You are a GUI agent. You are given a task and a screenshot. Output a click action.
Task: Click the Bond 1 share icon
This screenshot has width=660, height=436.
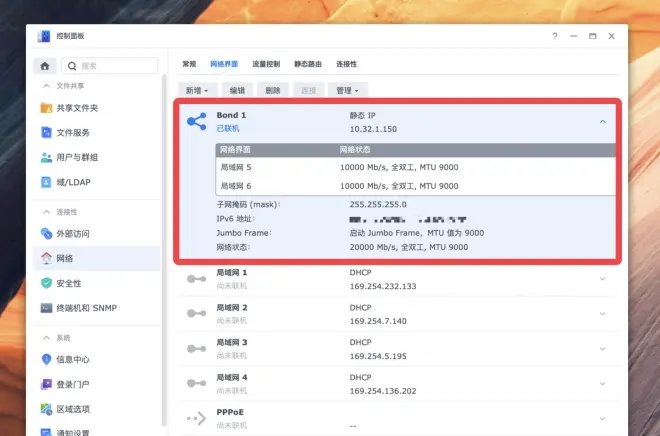[x=197, y=122]
